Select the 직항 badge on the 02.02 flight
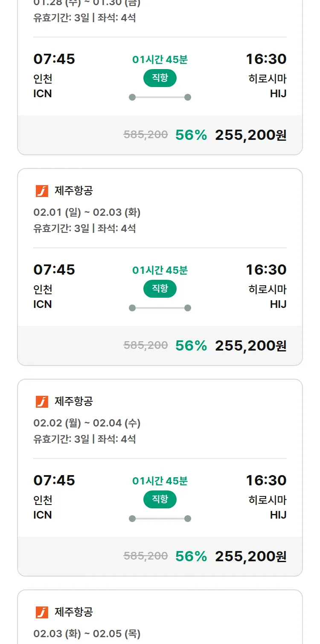This screenshot has height=644, width=320. 160,499
